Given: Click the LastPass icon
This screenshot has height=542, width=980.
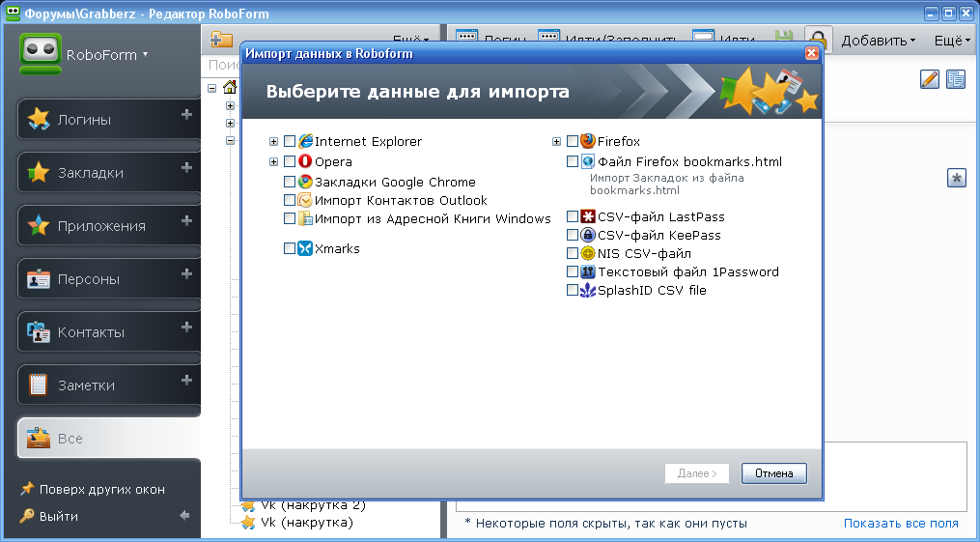Looking at the screenshot, I should coord(587,216).
